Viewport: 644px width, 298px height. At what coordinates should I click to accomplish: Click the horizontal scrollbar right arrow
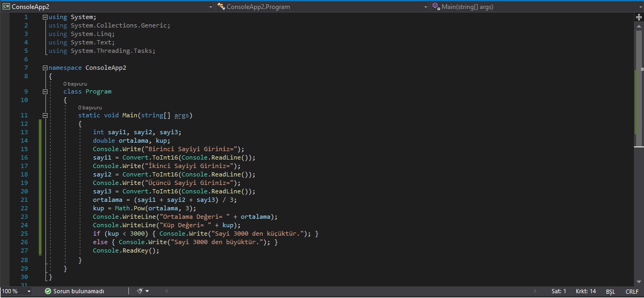coord(536,291)
